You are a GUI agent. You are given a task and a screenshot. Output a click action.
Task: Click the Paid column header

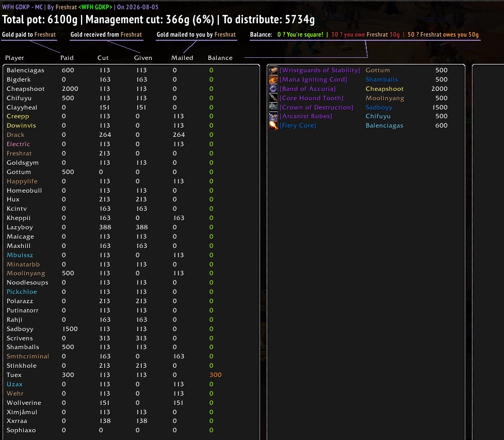click(67, 58)
